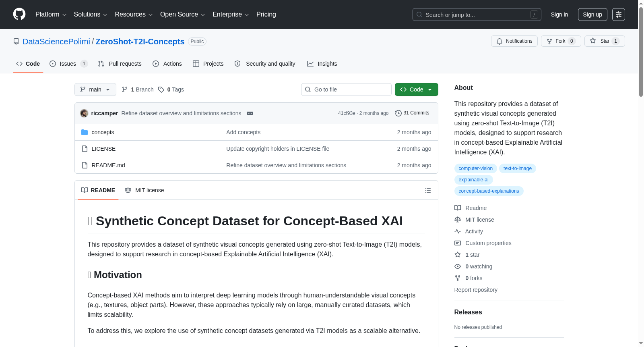Click the computer-vision topic tag

[x=475, y=168]
